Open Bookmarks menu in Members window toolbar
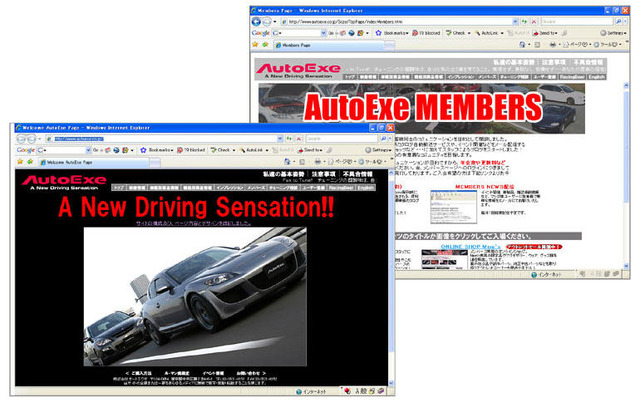 tap(392, 33)
